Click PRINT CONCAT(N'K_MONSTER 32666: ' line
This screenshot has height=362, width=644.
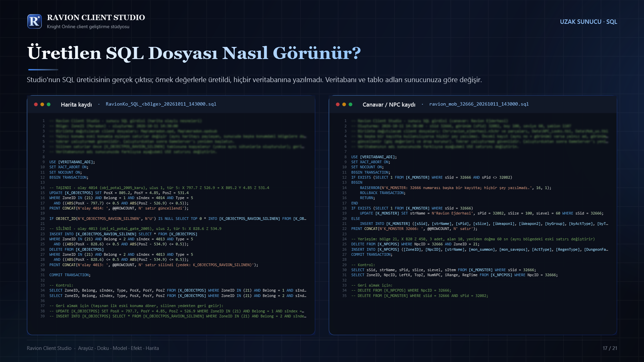[x=414, y=229]
